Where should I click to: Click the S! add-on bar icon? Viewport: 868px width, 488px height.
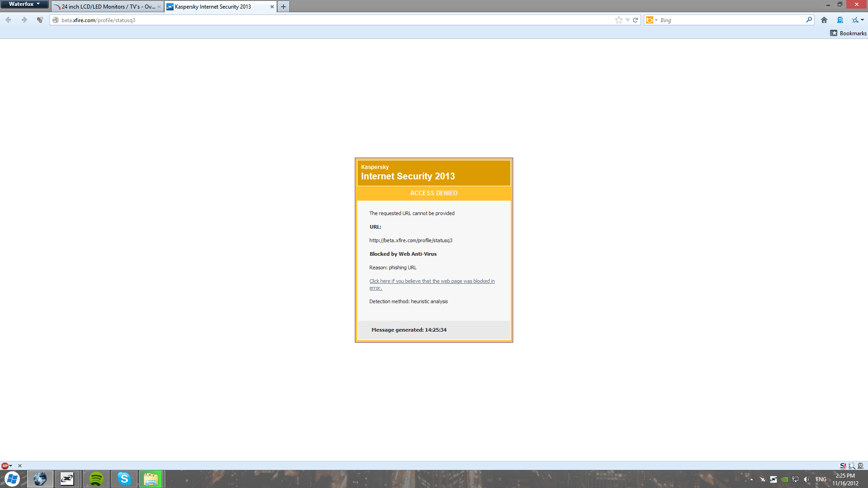point(843,466)
